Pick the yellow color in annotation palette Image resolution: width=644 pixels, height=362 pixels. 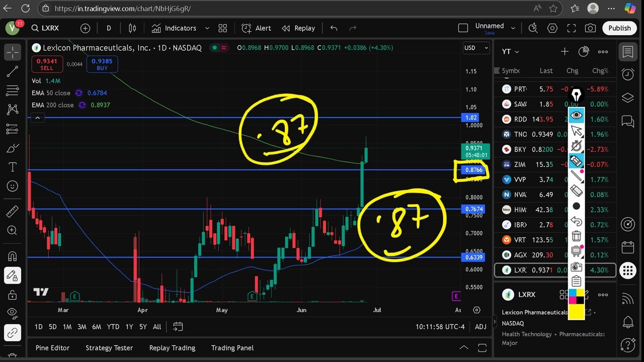click(580, 293)
